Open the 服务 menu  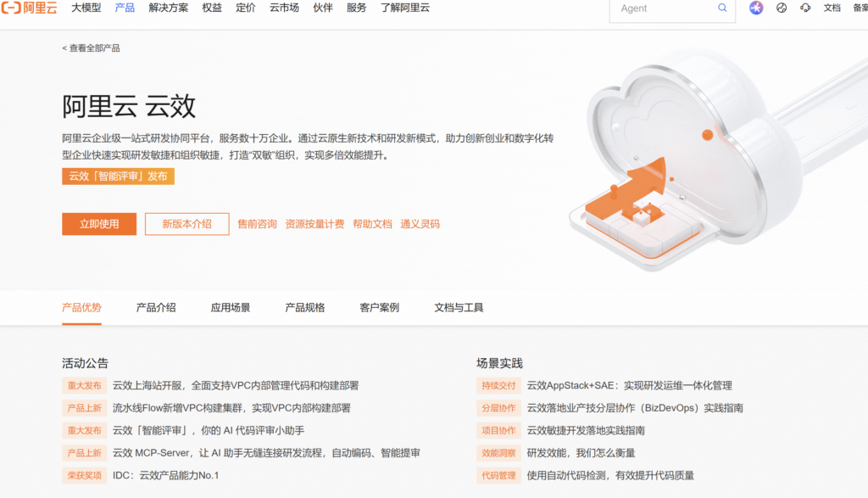357,8
